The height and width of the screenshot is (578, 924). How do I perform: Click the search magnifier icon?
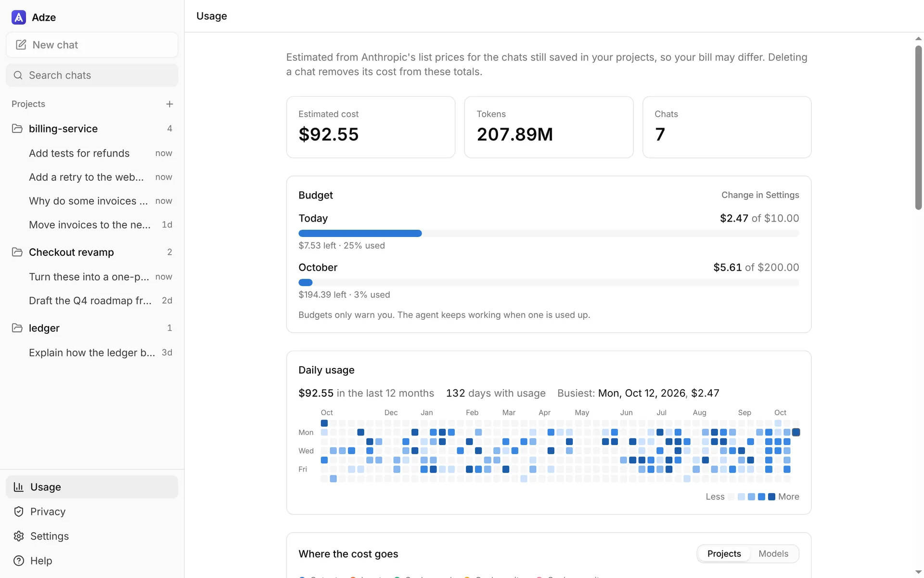pos(18,75)
